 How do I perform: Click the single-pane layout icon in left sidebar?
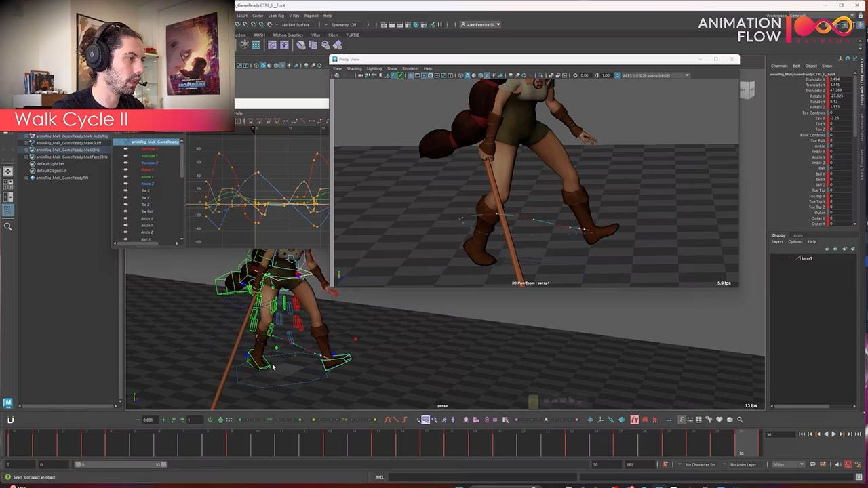click(x=8, y=172)
